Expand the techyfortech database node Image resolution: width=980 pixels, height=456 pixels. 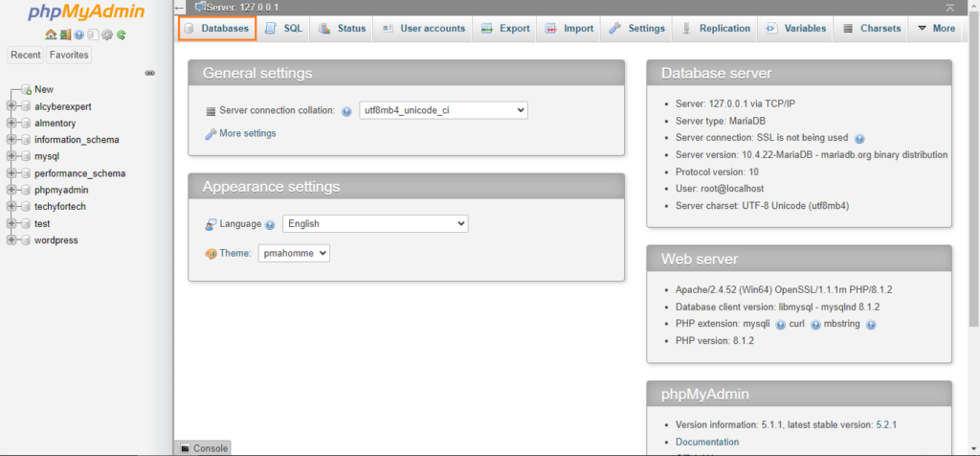point(11,206)
